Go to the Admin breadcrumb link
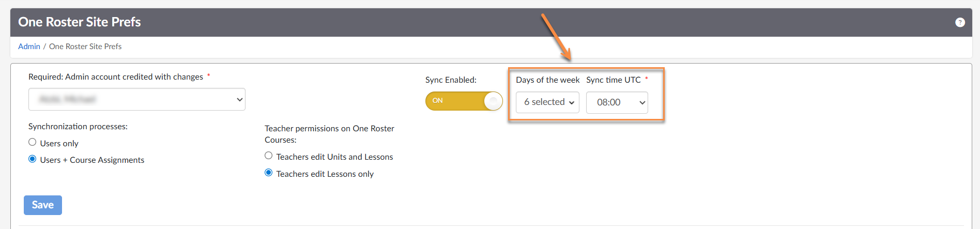980x229 pixels. tap(29, 47)
